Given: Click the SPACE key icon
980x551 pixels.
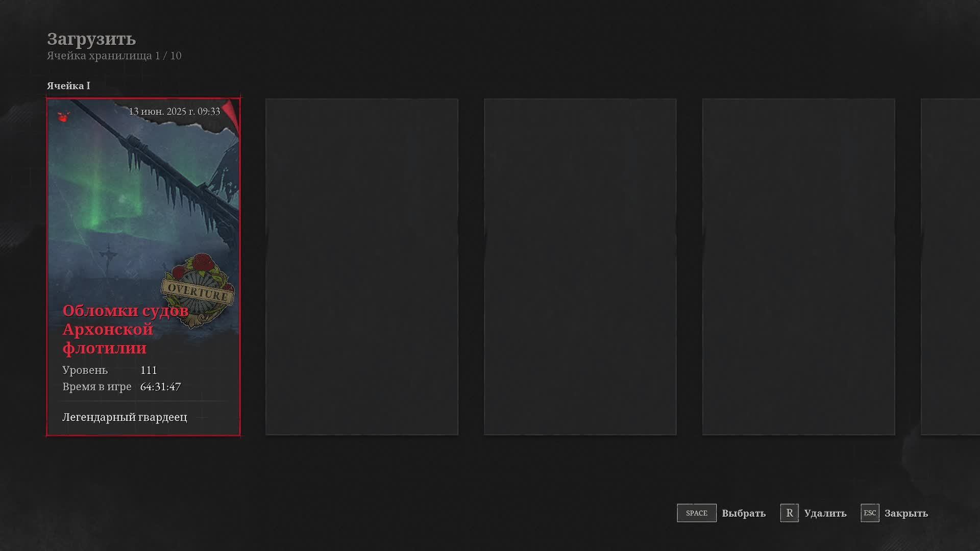Looking at the screenshot, I should (x=696, y=513).
